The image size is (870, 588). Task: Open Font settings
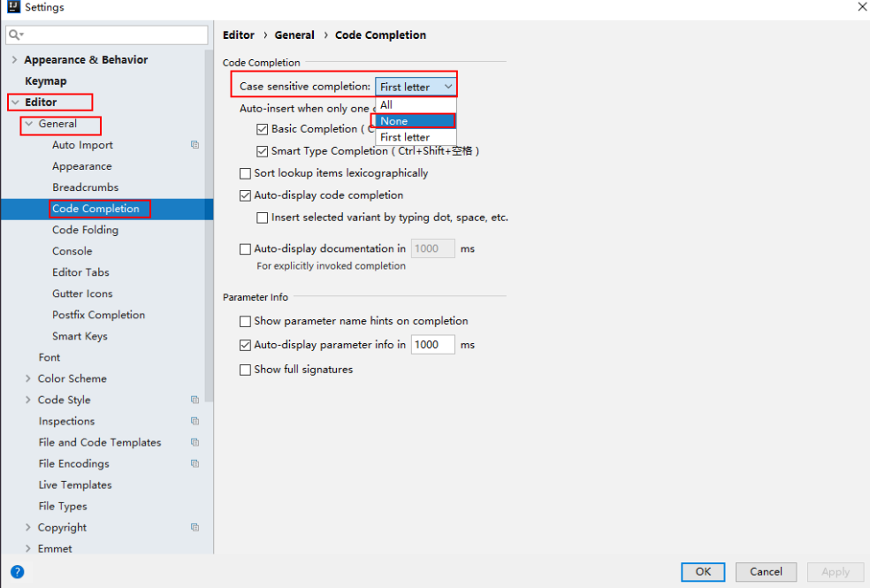point(50,357)
